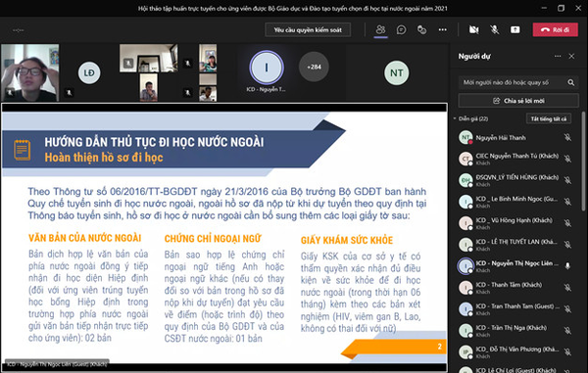588x373 pixels.
Task: Select ICD - Nguyễn Thị Ngọc Liên in the participant list
Action: pyautogui.click(x=514, y=266)
